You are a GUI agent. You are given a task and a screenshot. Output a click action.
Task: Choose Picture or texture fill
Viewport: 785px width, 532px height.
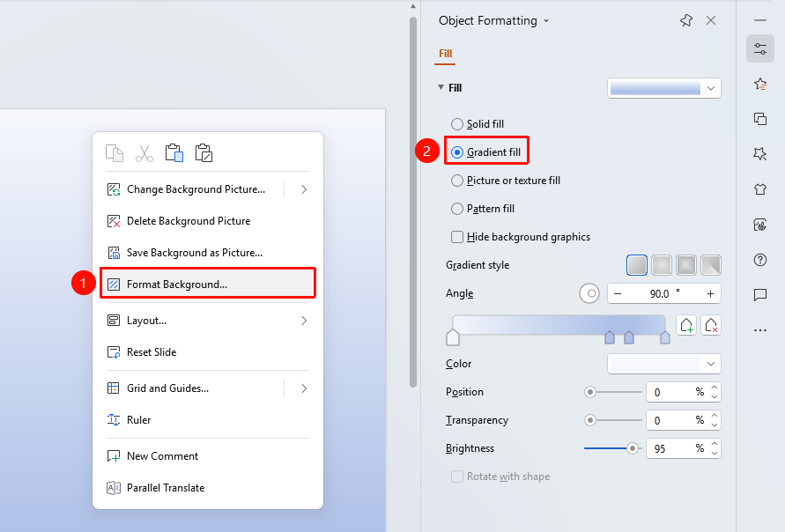506,181
